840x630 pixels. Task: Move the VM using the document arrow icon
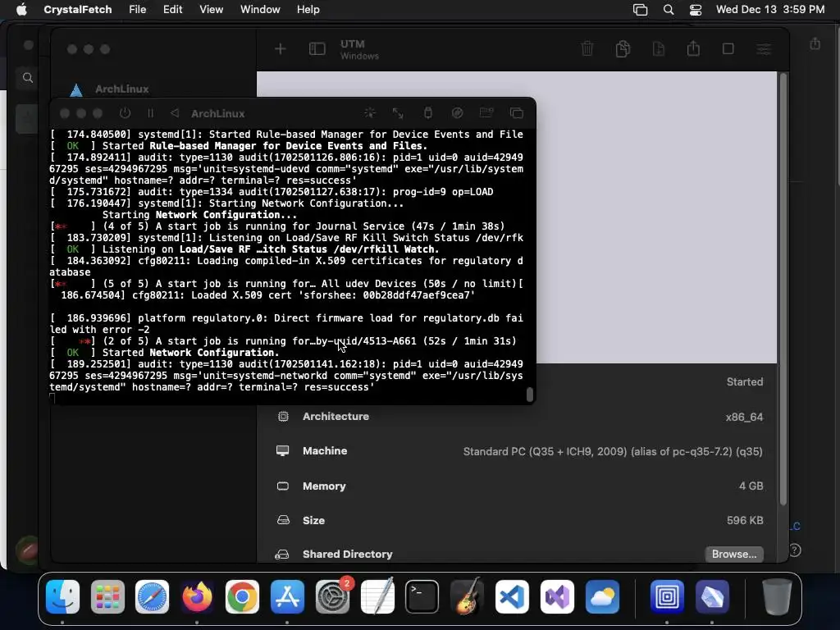(x=659, y=48)
